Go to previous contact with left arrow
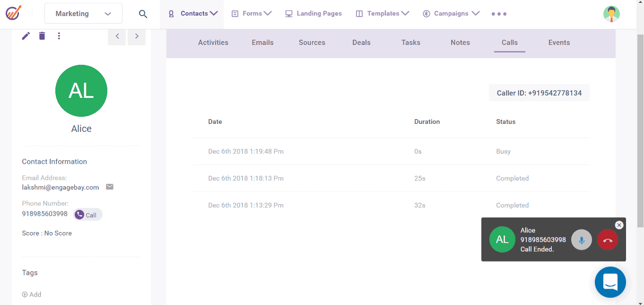The height and width of the screenshot is (305, 644). click(x=117, y=36)
